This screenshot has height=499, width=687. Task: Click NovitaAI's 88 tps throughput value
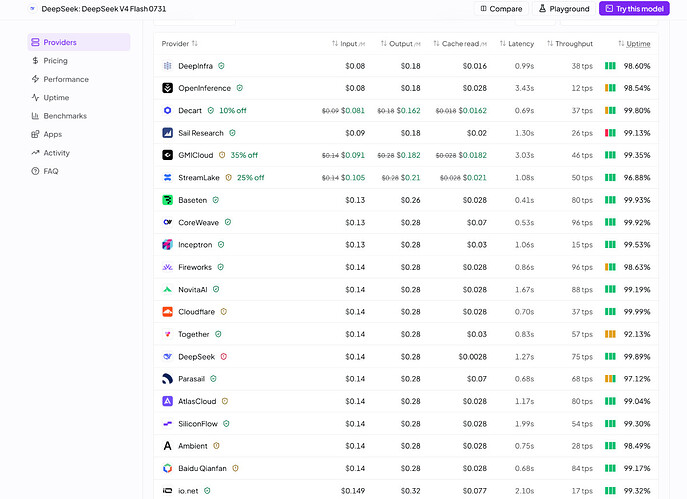pos(582,289)
